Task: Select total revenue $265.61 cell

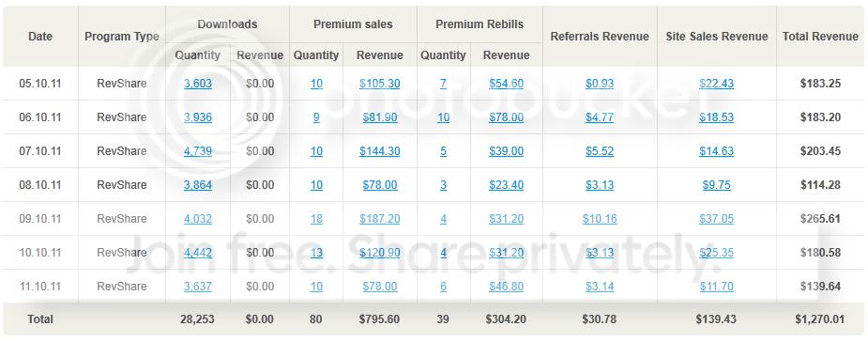Action: tap(820, 219)
